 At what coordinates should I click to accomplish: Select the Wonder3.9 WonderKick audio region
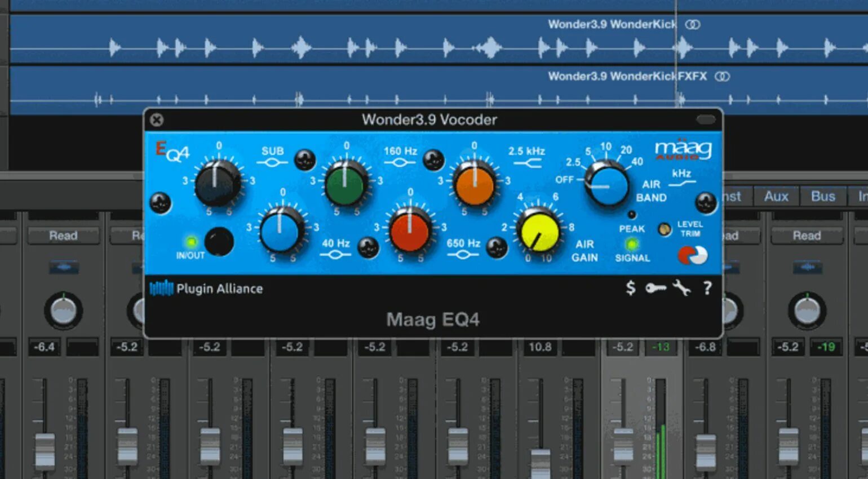coord(439,39)
